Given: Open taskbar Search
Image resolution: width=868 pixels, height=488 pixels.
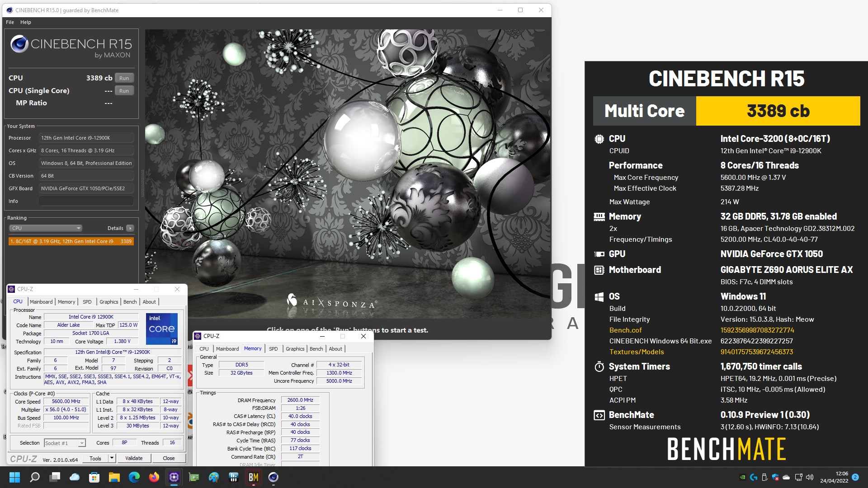Looking at the screenshot, I should click(x=35, y=477).
